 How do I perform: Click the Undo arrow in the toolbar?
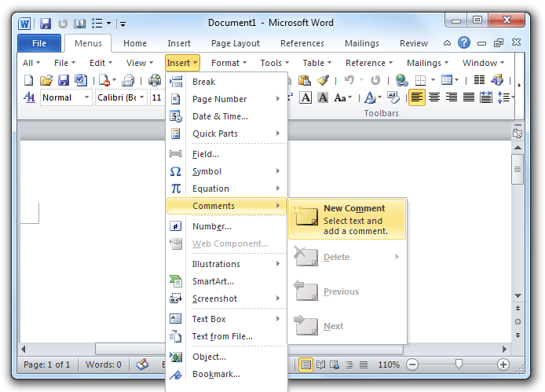tap(349, 80)
